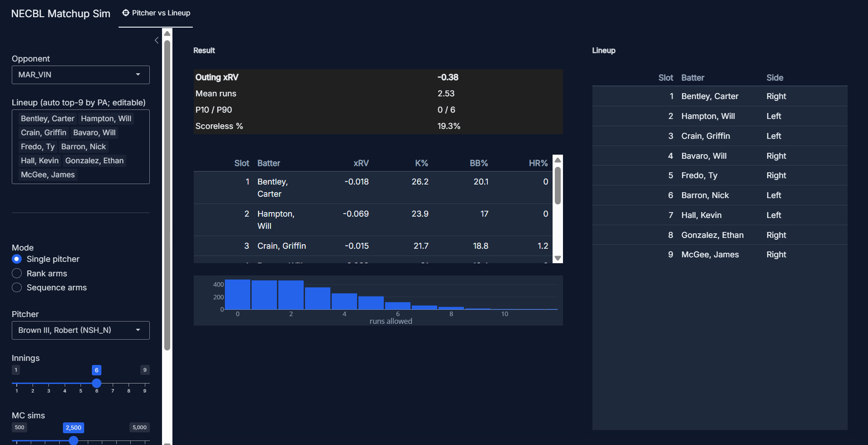Click Crain, Griffin lineup chip
Image resolution: width=868 pixels, height=445 pixels.
pyautogui.click(x=43, y=133)
